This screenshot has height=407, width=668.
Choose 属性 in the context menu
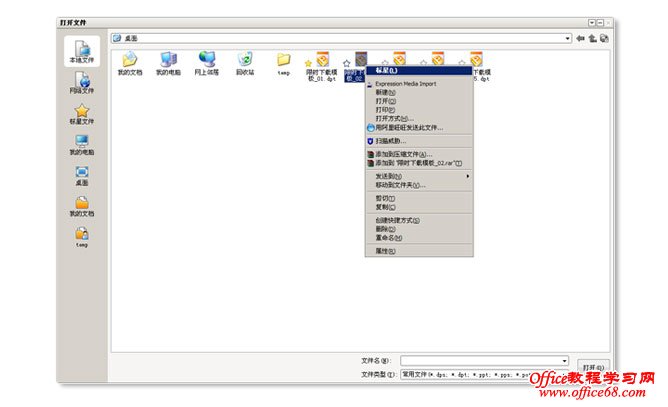[x=419, y=251]
